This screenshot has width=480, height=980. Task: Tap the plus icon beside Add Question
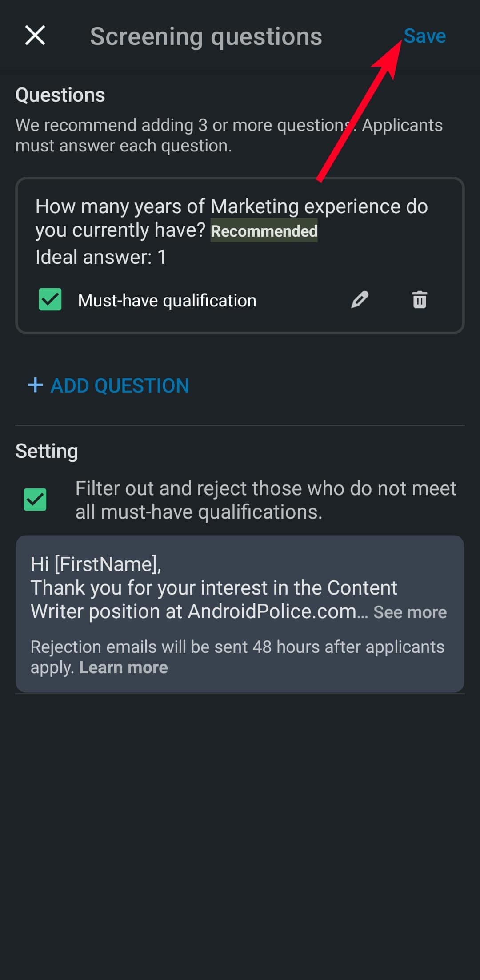click(35, 385)
